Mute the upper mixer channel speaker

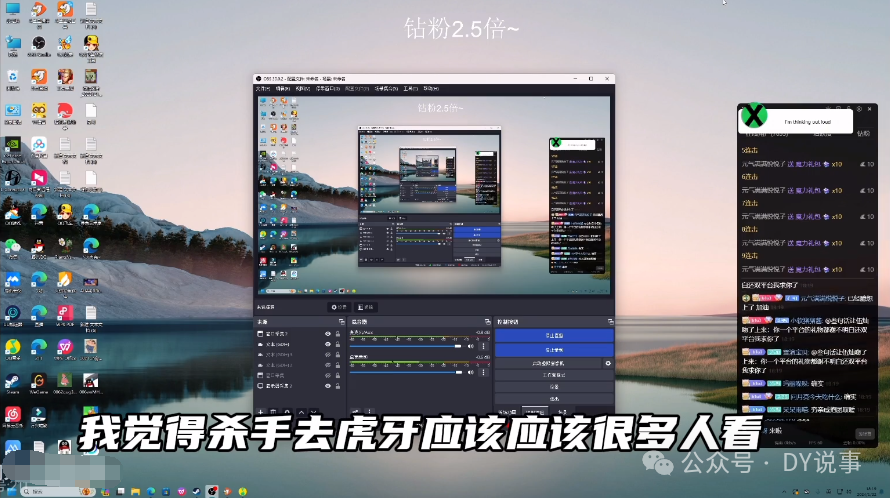(471, 346)
